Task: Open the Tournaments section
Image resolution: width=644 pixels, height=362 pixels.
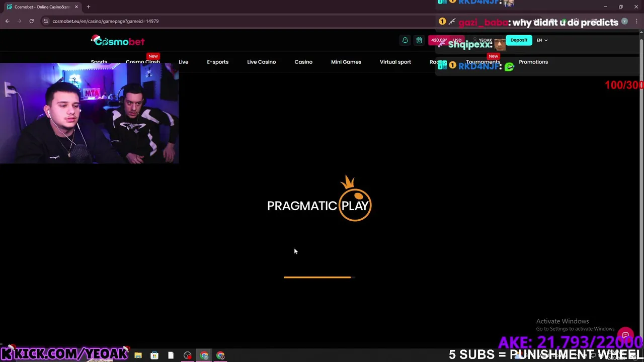Action: pyautogui.click(x=483, y=62)
